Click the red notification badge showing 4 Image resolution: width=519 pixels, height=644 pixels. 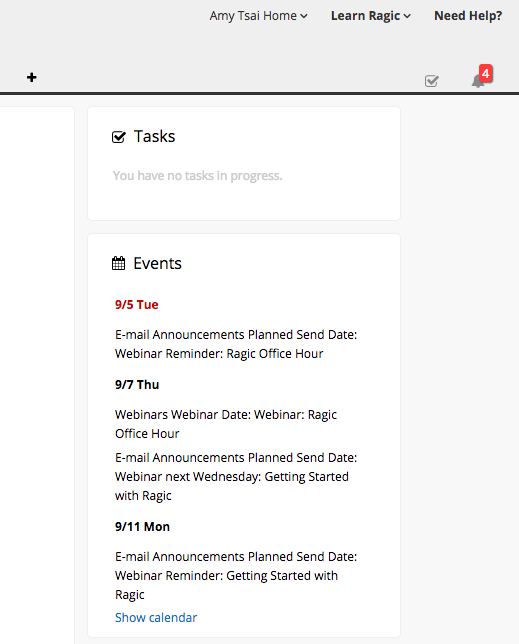tap(486, 74)
